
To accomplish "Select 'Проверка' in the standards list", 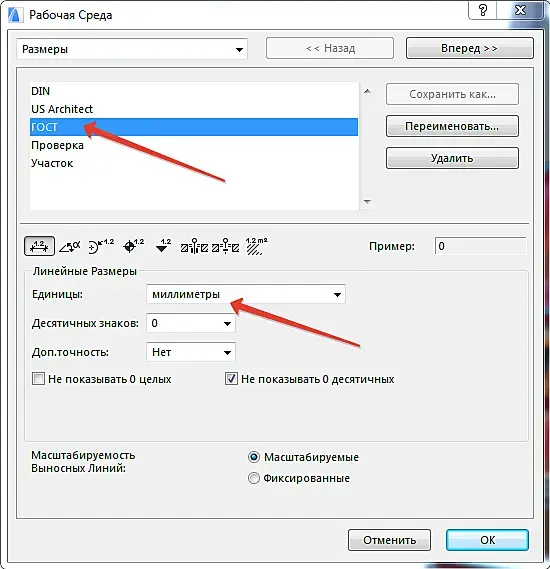I will (x=194, y=145).
